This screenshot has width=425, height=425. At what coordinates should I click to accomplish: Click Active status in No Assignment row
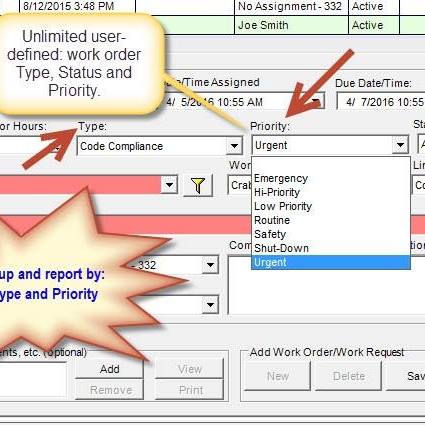click(374, 7)
